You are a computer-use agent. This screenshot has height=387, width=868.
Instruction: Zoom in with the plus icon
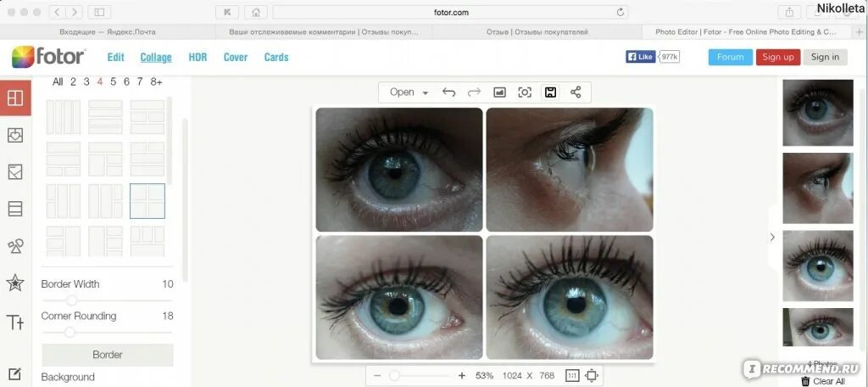pos(462,376)
